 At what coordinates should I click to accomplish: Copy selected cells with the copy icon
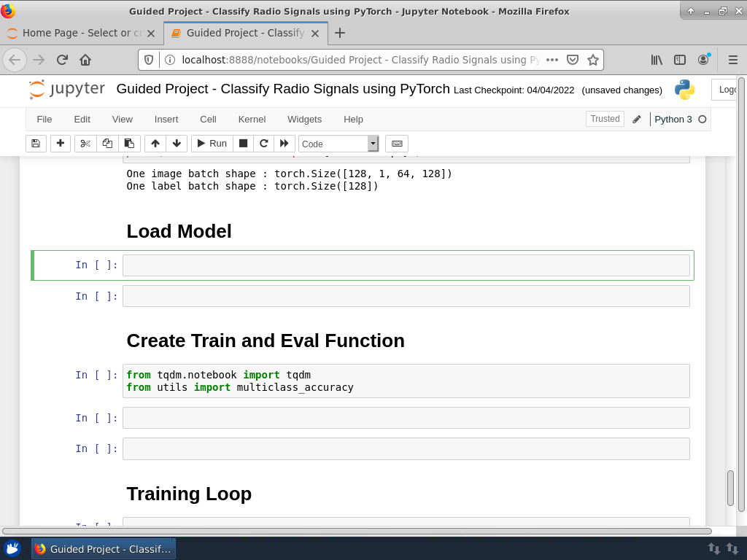107,144
